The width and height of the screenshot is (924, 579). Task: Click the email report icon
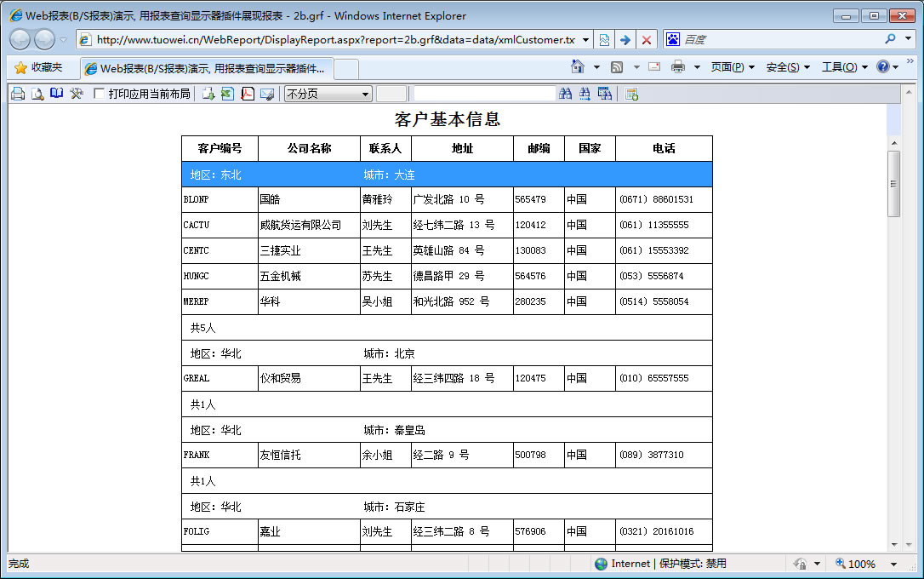tap(267, 94)
